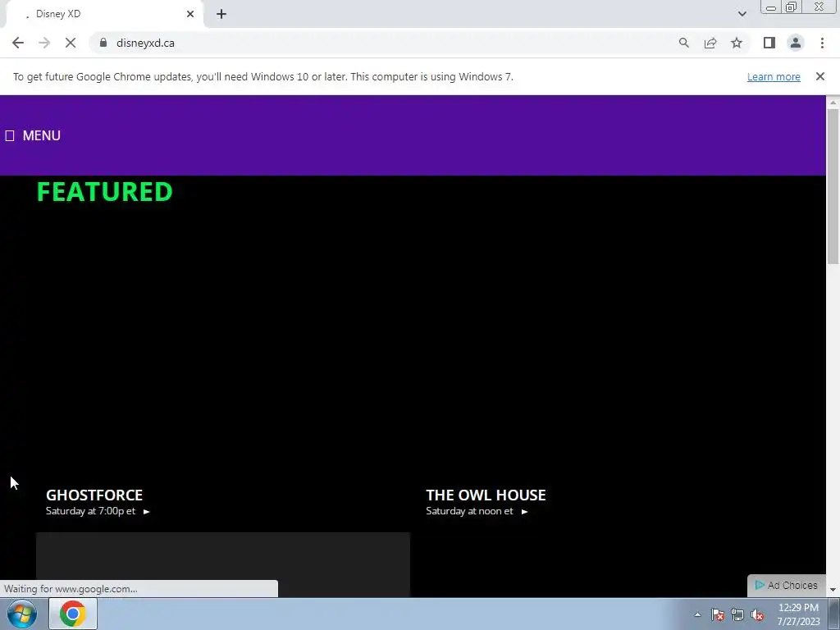Viewport: 840px width, 630px height.
Task: Select the Disney XD tab
Action: tap(104, 14)
